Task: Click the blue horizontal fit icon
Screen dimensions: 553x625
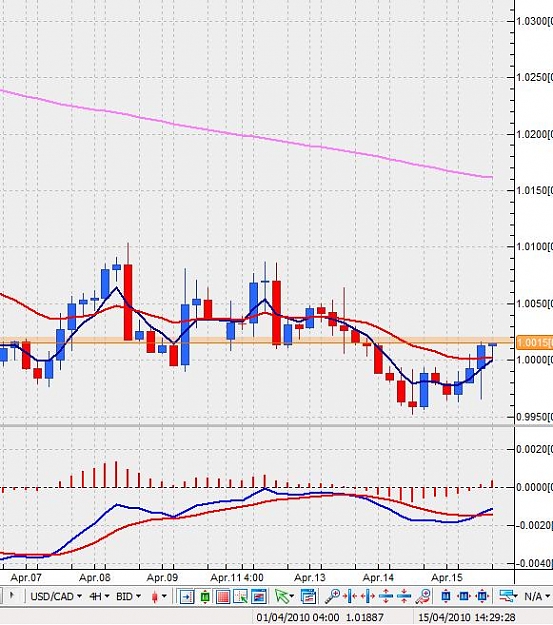Action: point(464,597)
